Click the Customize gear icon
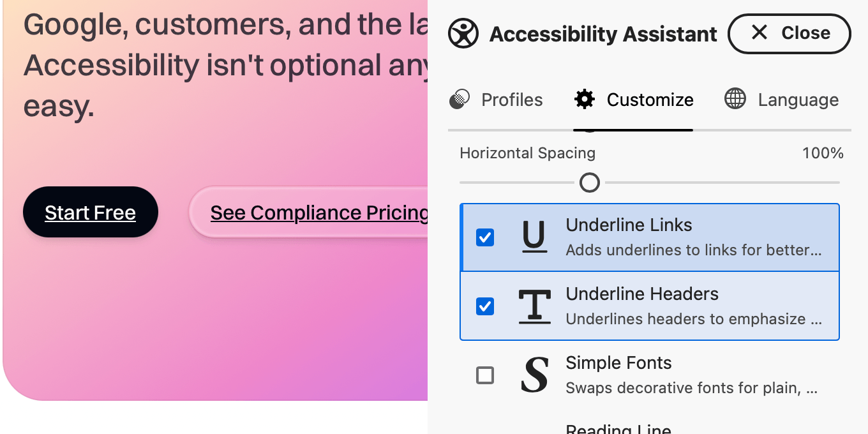The image size is (868, 434). 585,100
